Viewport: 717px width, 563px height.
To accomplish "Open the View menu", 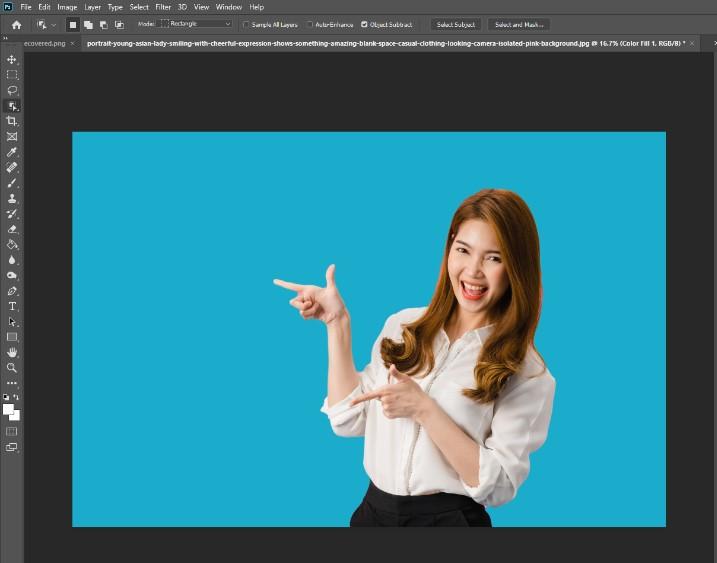I will click(202, 7).
